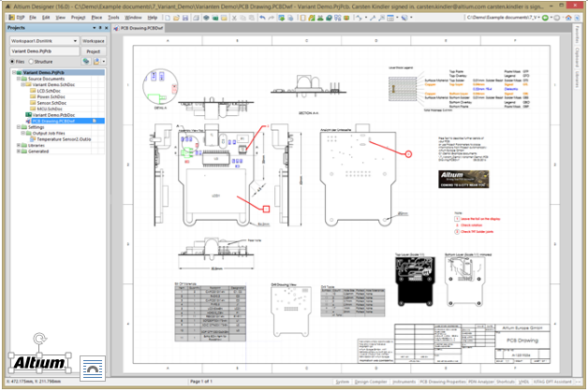Click the Save document toolbar icon
588x391 pixels.
coord(185,18)
